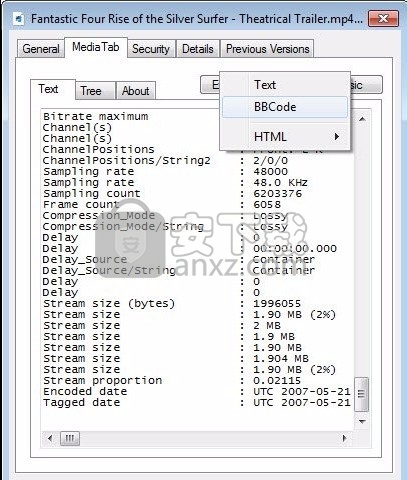This screenshot has width=407, height=480.
Task: Switch to the Tree view tab
Action: [95, 91]
